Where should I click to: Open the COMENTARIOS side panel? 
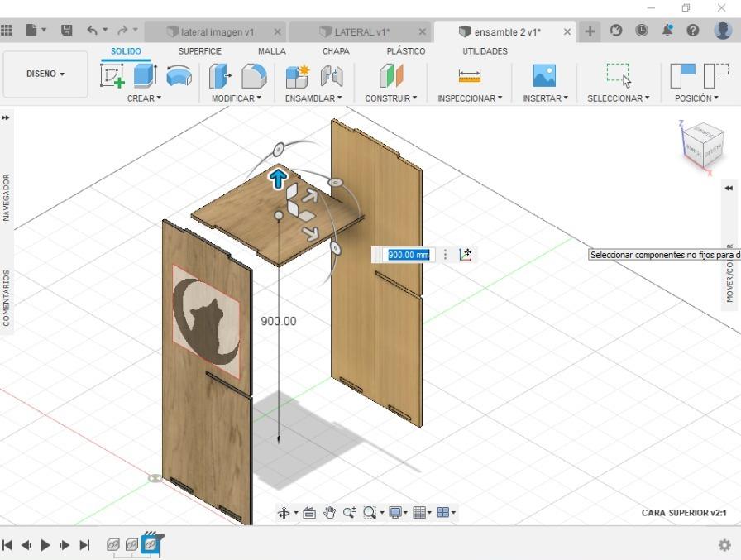click(x=6, y=298)
